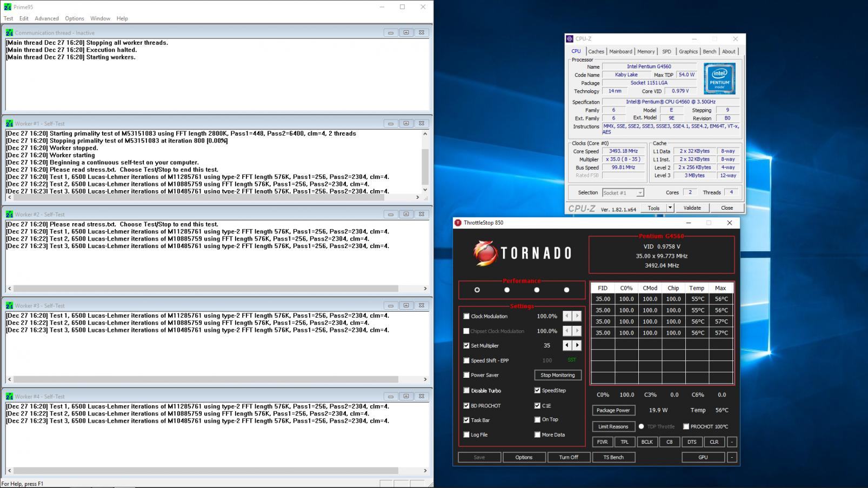868x488 pixels.
Task: Toggle the PROCHOT 100°C checkbox
Action: point(686,426)
